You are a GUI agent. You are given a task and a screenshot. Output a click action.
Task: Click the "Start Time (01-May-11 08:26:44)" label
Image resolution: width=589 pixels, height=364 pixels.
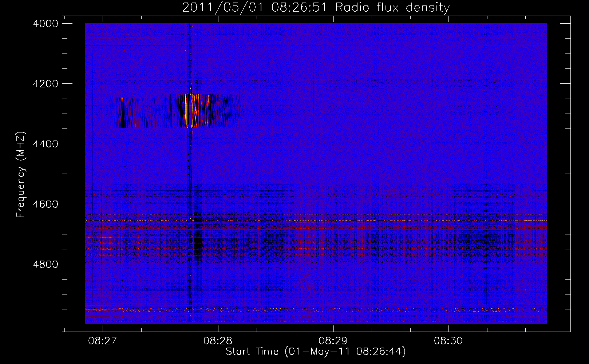point(316,352)
